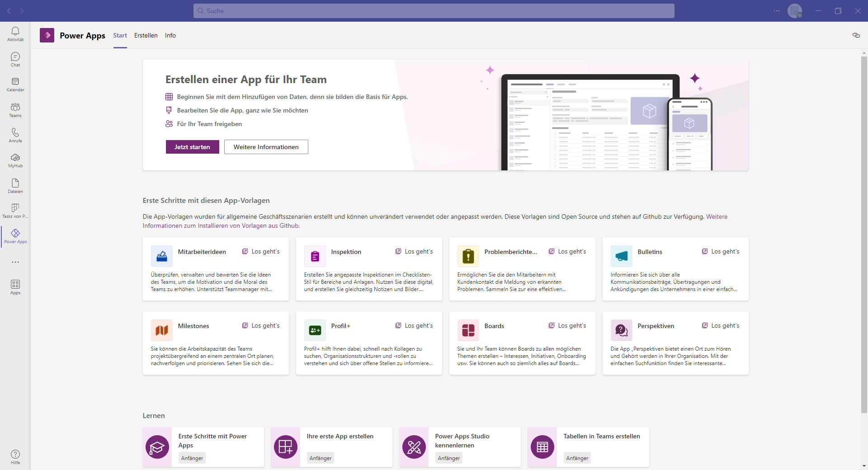
Task: Click Los geht's for Problemberichte
Action: point(567,251)
